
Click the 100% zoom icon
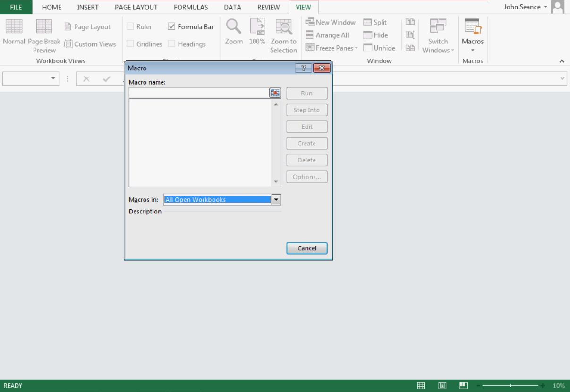[257, 26]
